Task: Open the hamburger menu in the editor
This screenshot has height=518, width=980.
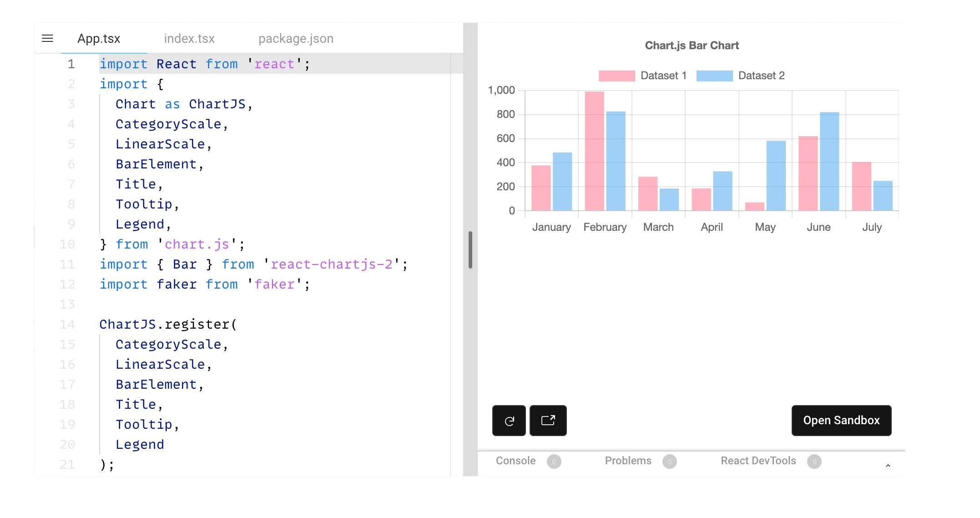Action: tap(47, 38)
